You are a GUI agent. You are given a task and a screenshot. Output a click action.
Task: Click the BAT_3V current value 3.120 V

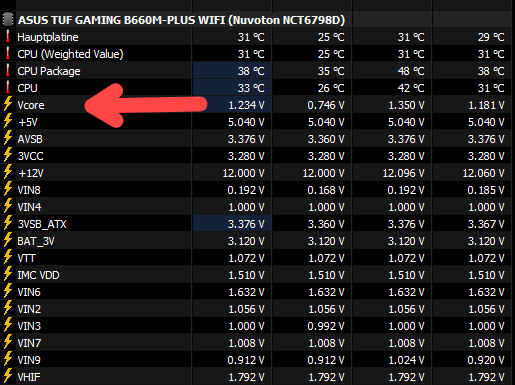(x=246, y=241)
